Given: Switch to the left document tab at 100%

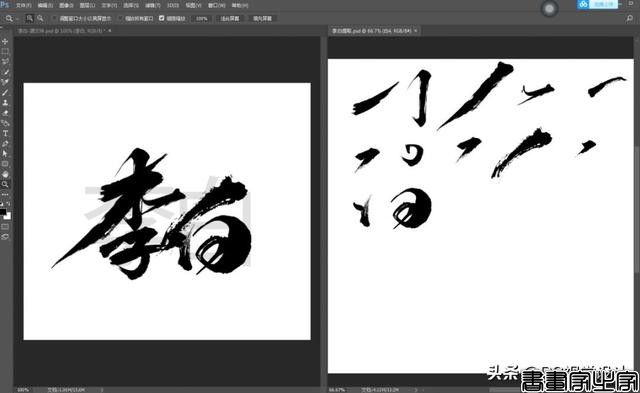Looking at the screenshot, I should [61, 31].
